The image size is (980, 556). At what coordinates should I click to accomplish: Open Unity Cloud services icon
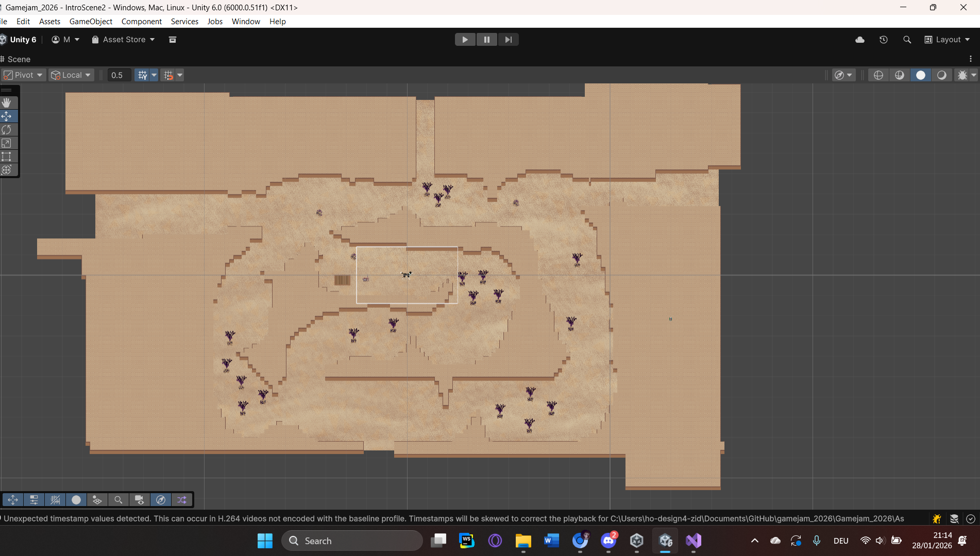(859, 40)
